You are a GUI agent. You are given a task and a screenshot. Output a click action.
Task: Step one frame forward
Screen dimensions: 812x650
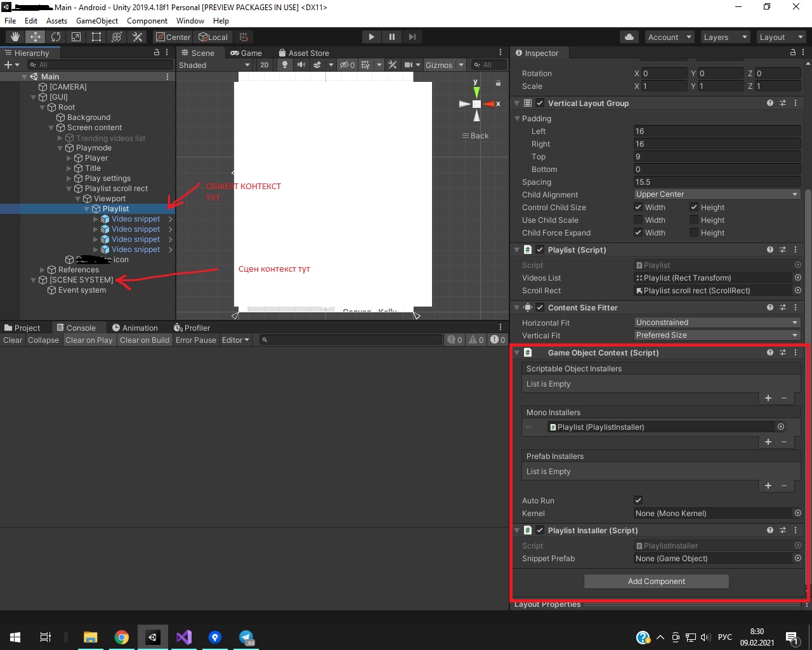[x=412, y=37]
